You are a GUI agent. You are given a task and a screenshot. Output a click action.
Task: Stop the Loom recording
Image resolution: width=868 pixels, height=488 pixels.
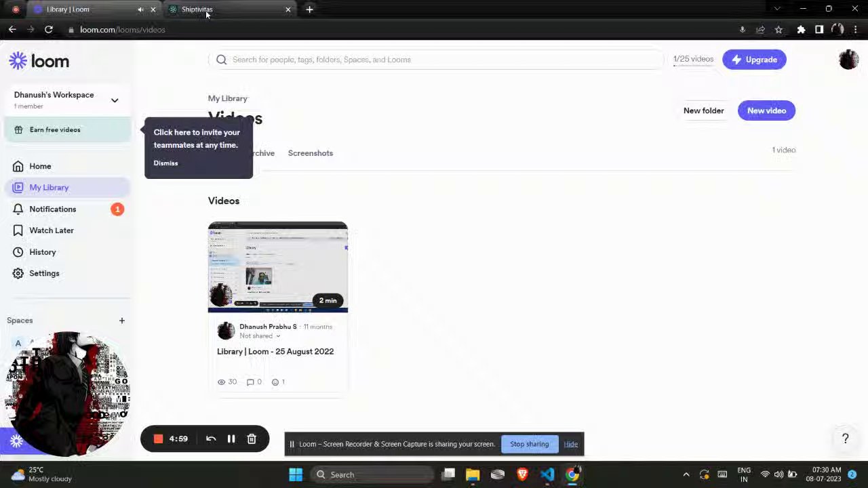click(x=159, y=439)
